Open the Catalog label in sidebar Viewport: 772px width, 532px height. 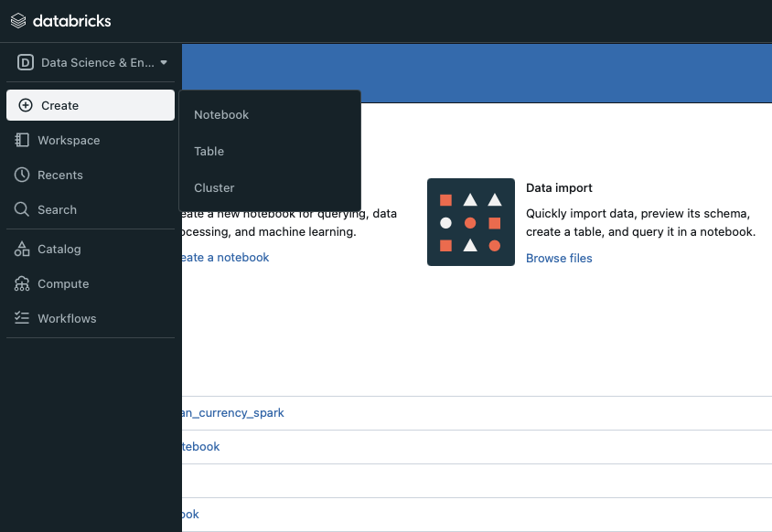coord(59,249)
